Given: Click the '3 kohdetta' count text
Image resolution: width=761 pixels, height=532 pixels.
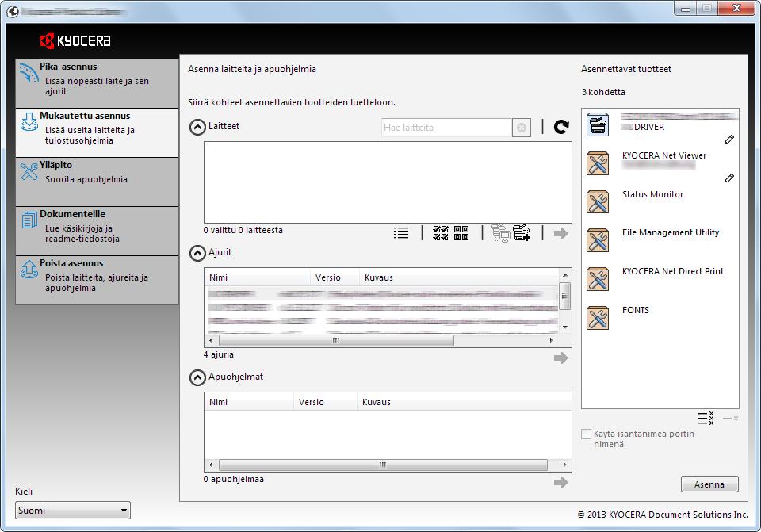Looking at the screenshot, I should (603, 92).
